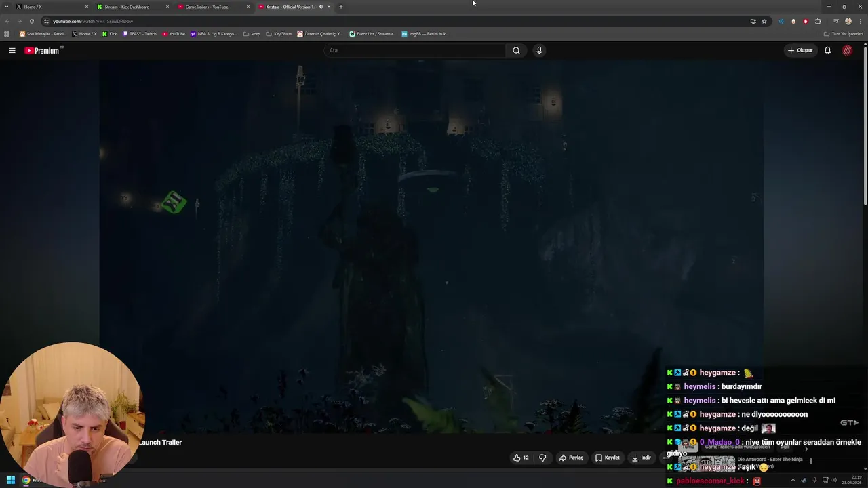Click the İndir download button
The height and width of the screenshot is (488, 868).
pos(641,457)
